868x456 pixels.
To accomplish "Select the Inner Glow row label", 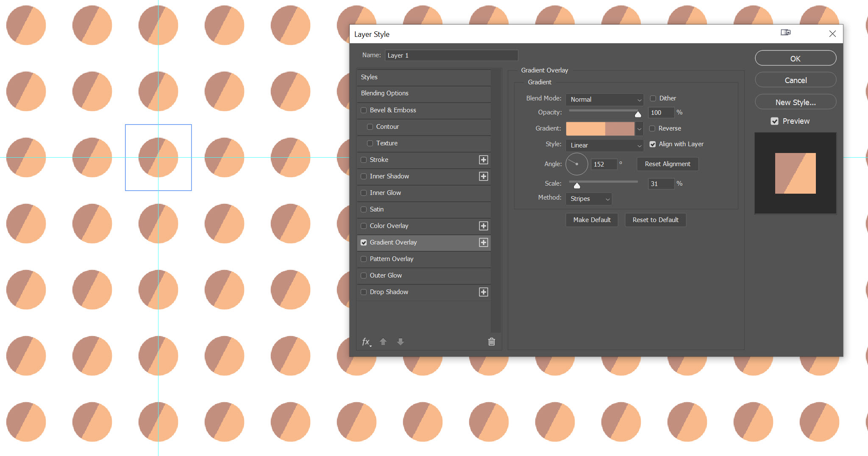I will pos(385,193).
